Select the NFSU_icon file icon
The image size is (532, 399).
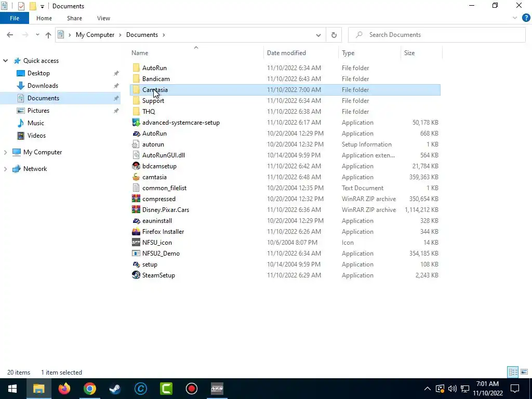point(136,243)
